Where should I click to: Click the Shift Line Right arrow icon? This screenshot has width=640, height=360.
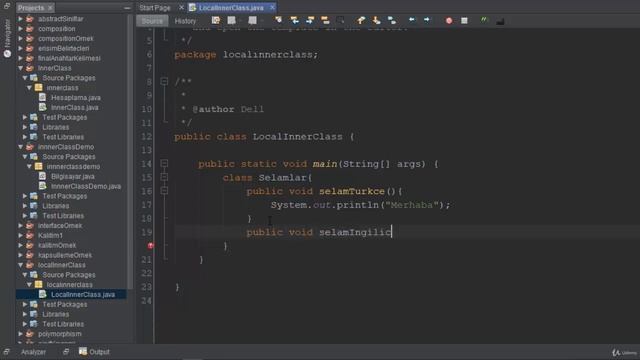point(427,20)
